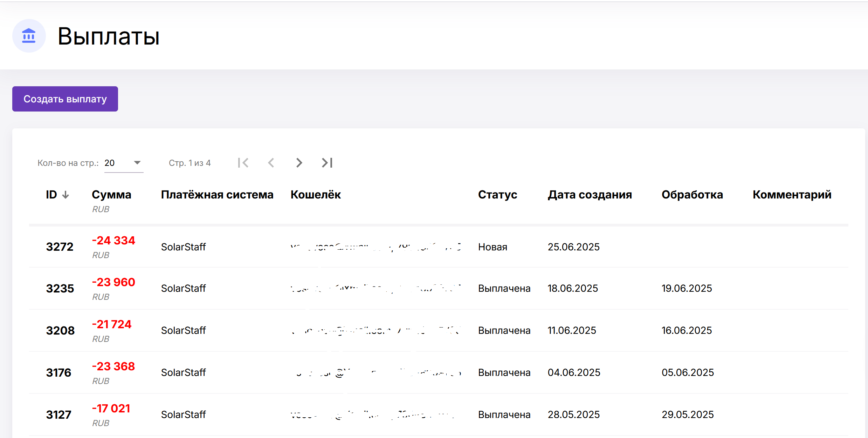Open payout row with ID 3127
The height and width of the screenshot is (438, 868).
coord(58,415)
